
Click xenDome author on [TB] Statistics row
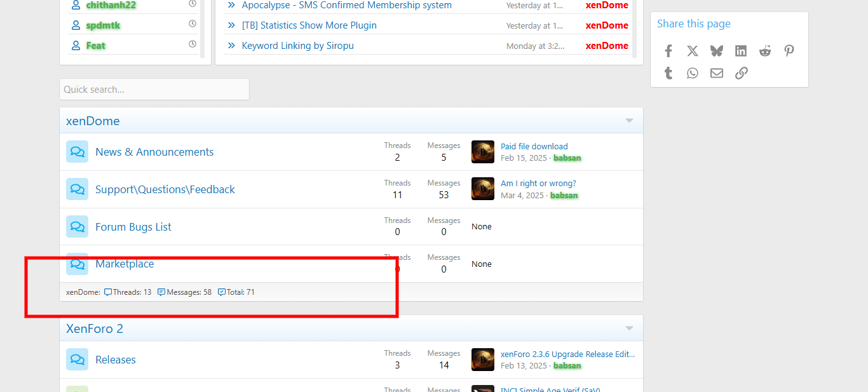click(x=607, y=25)
